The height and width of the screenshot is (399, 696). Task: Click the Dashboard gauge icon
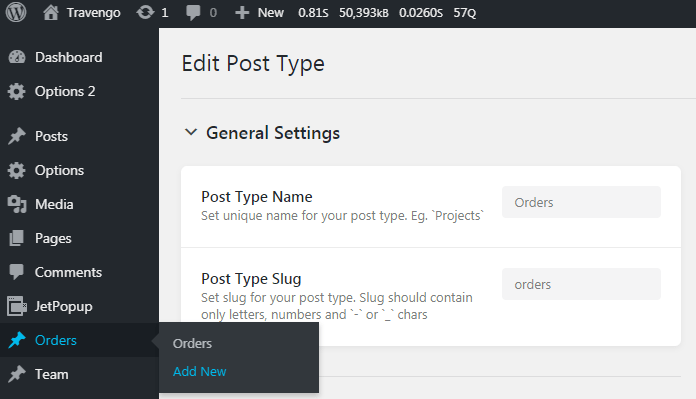click(x=17, y=57)
